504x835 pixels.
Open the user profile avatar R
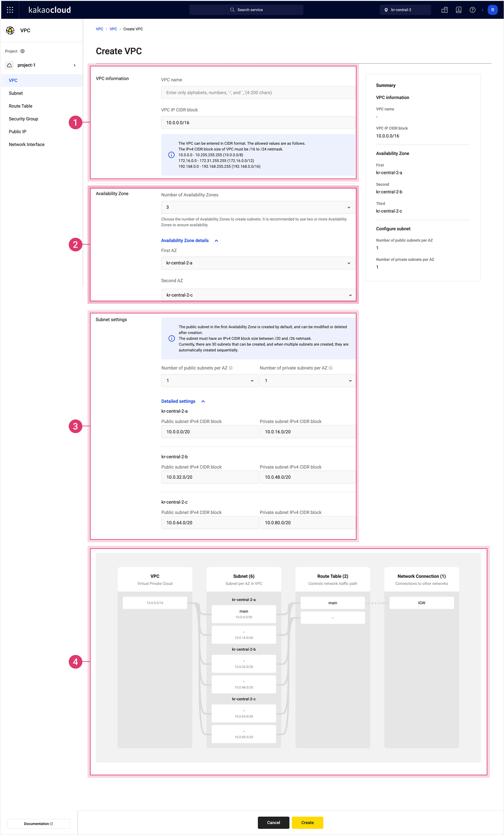(x=492, y=10)
